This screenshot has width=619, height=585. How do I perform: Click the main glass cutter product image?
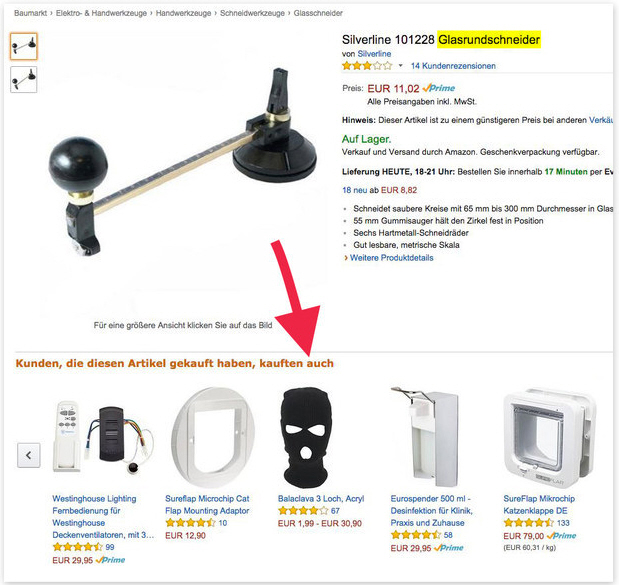point(182,161)
